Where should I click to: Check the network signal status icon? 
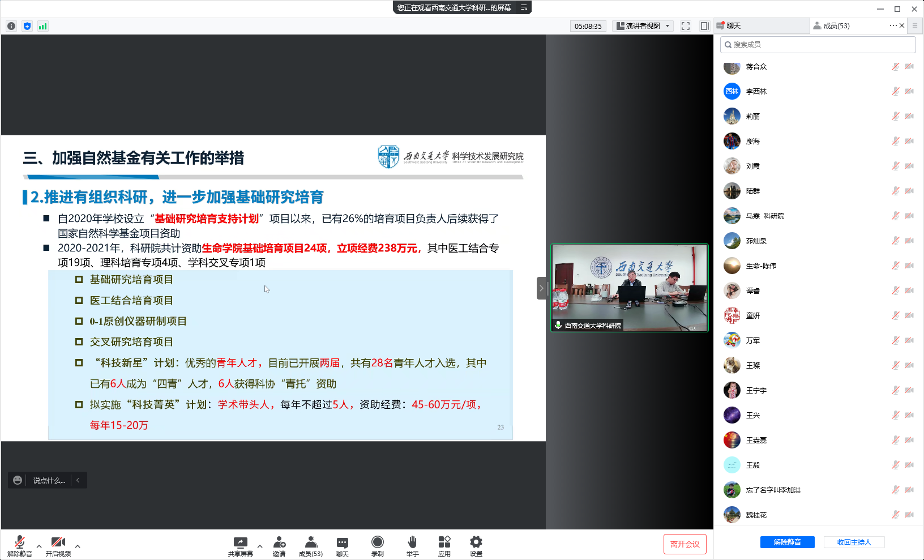click(x=43, y=26)
